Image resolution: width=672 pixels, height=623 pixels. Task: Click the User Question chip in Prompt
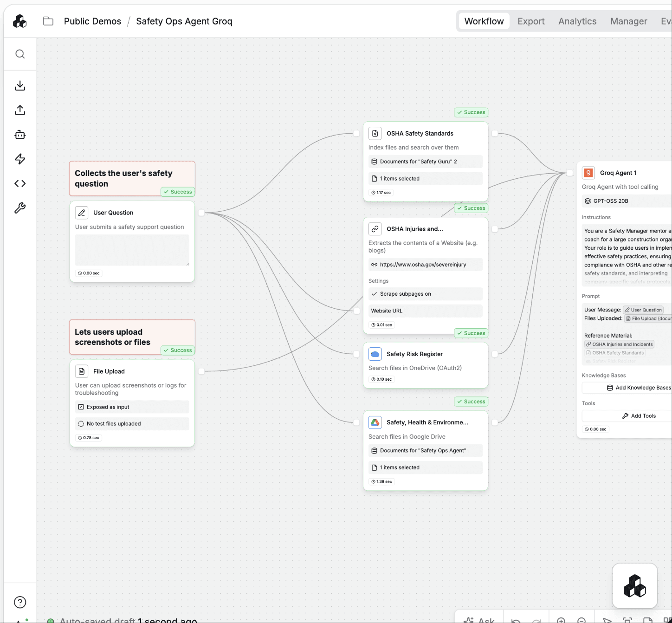point(643,310)
